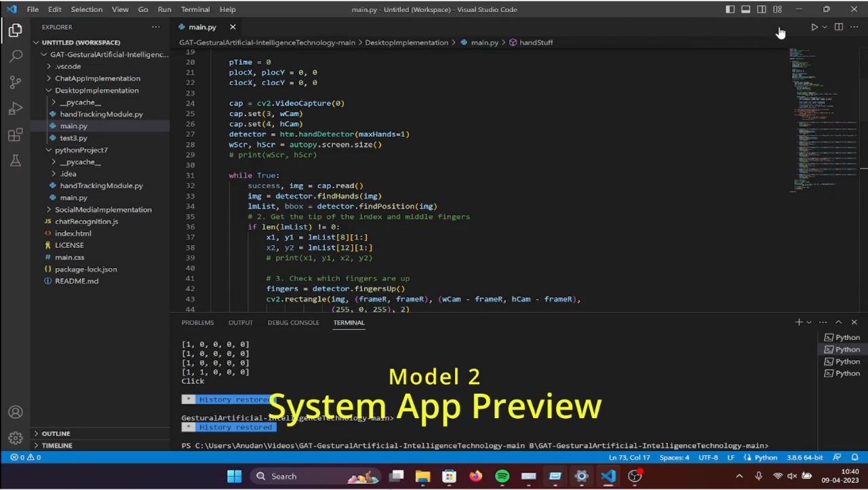Open the Explorer view in the activity bar
The image size is (868, 490).
click(15, 31)
